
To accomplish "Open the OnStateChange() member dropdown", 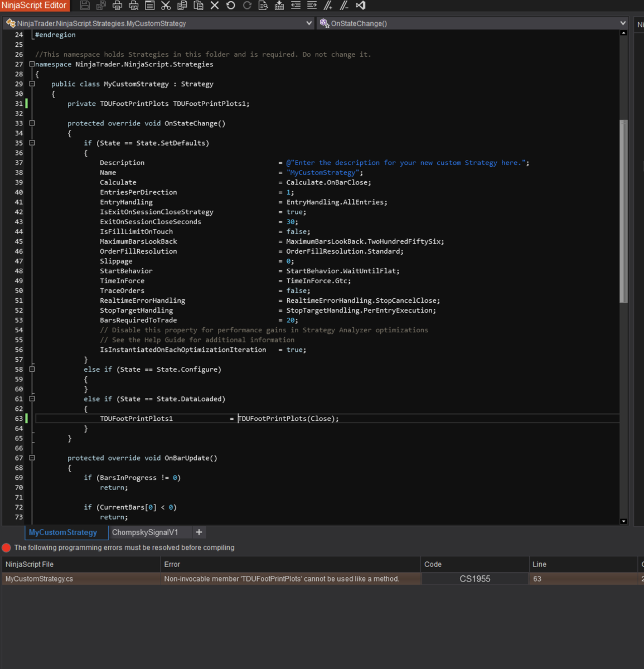I will click(x=473, y=23).
